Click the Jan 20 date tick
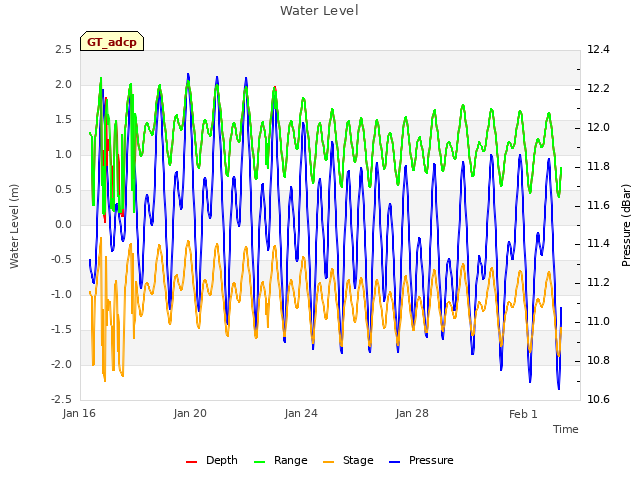This screenshot has height=480, width=640. tap(190, 413)
